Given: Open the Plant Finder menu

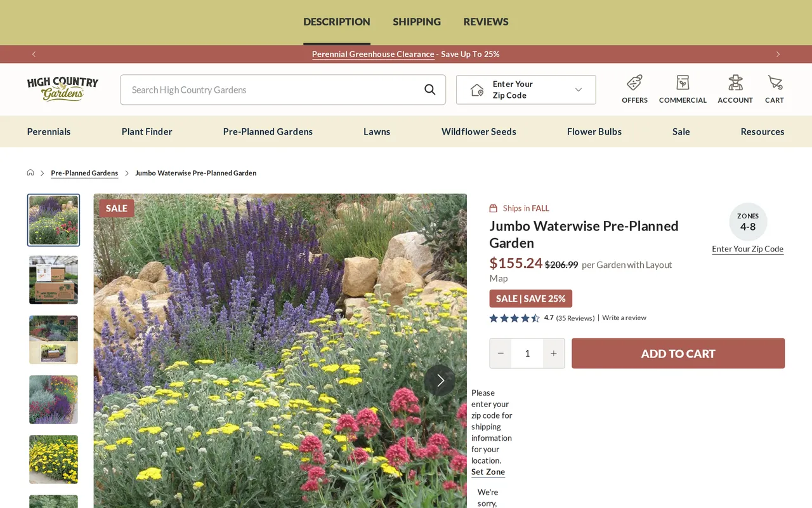Looking at the screenshot, I should 147,131.
